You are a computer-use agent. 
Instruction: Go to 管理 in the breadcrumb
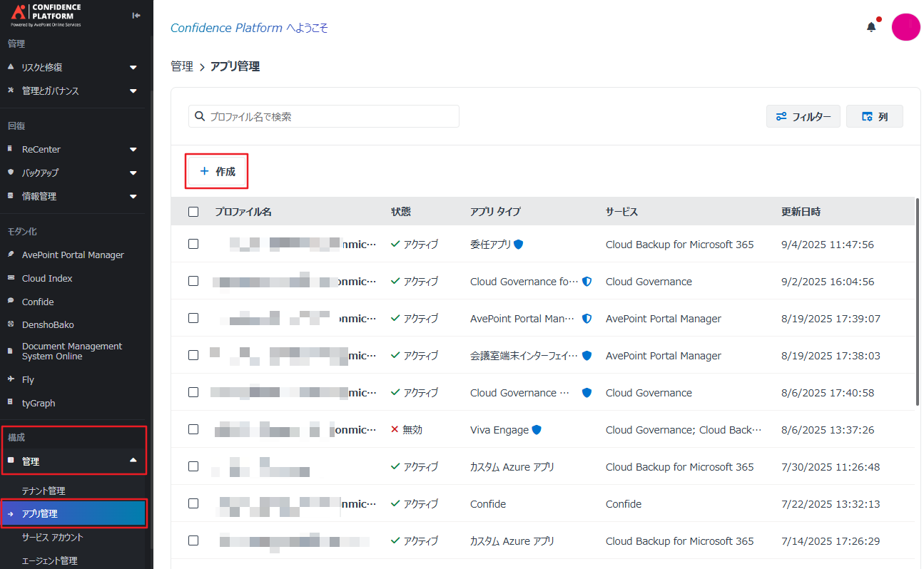click(x=182, y=66)
